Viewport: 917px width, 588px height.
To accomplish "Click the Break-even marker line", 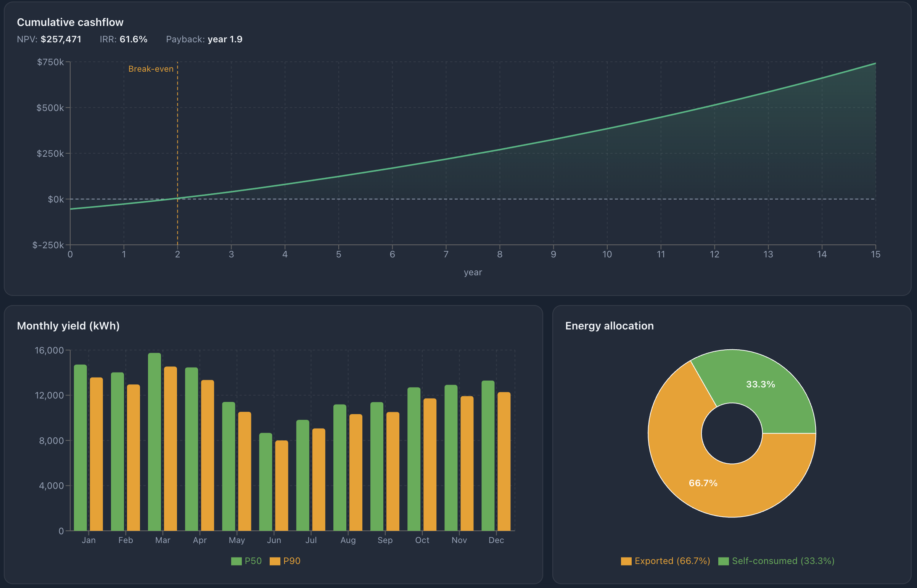I will coord(177,153).
